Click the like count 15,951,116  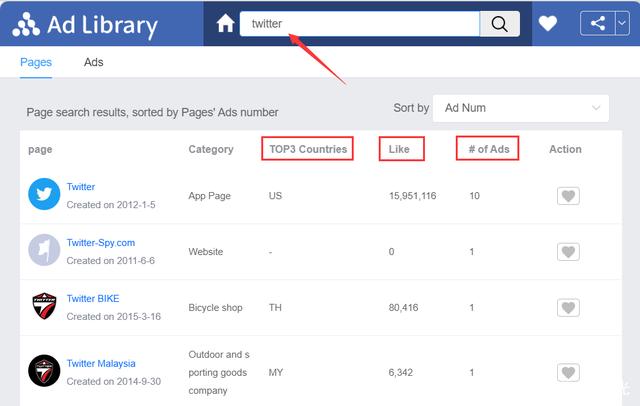point(412,196)
